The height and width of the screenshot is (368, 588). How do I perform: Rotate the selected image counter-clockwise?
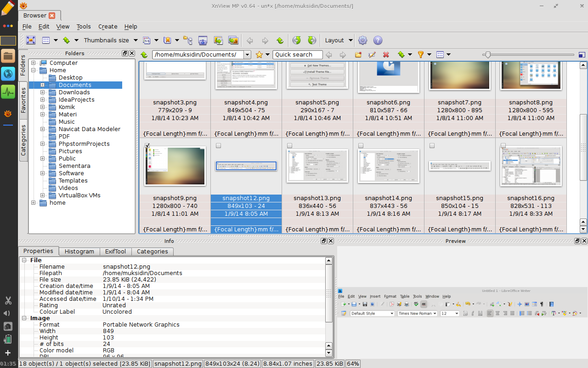tap(297, 40)
